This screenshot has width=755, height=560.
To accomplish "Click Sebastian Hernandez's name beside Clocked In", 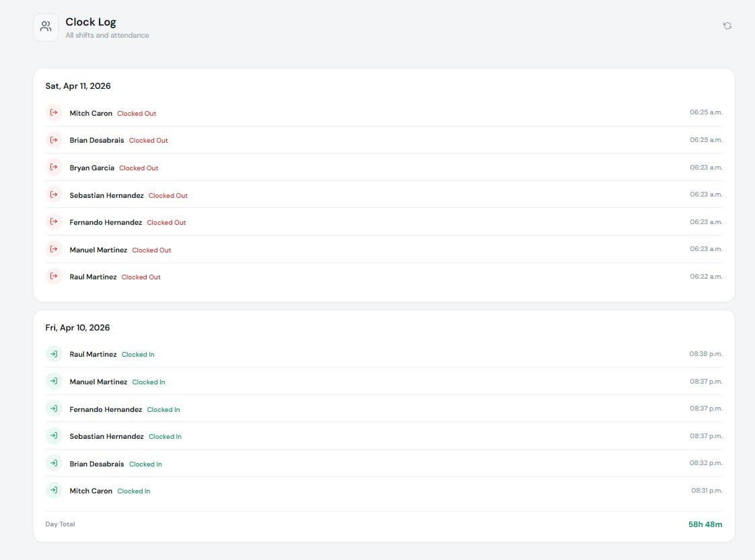I will (x=106, y=435).
